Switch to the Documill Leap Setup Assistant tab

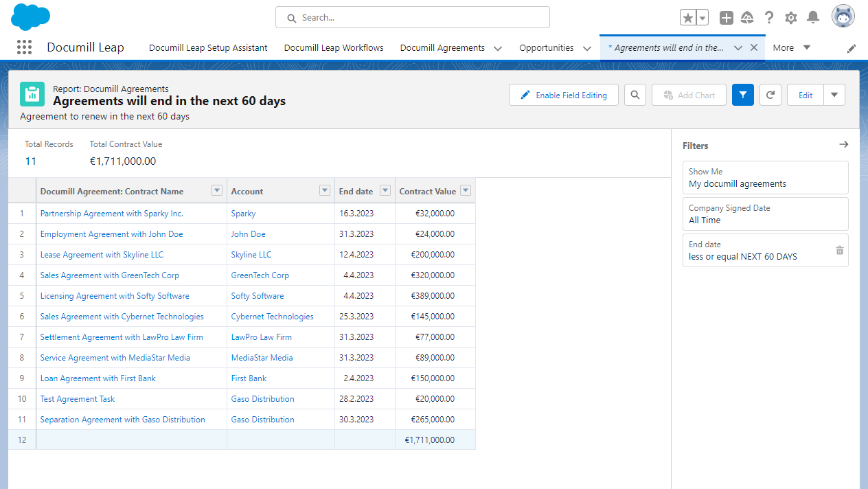point(208,48)
